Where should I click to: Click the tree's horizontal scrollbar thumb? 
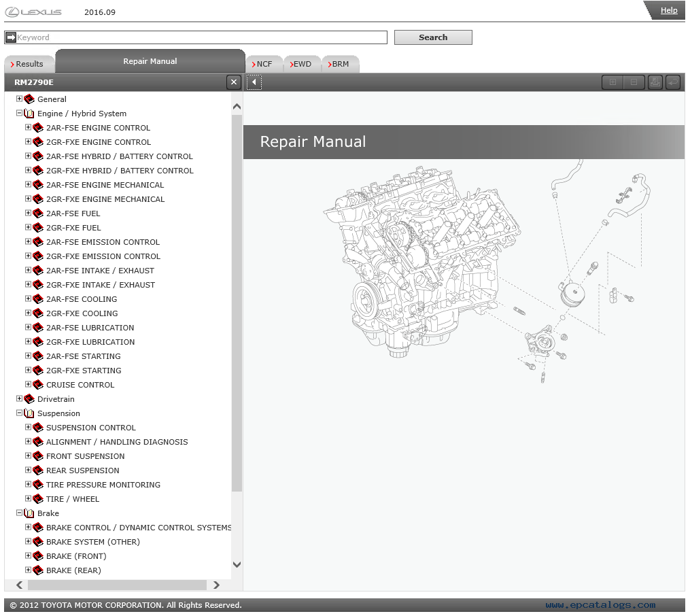click(x=117, y=585)
